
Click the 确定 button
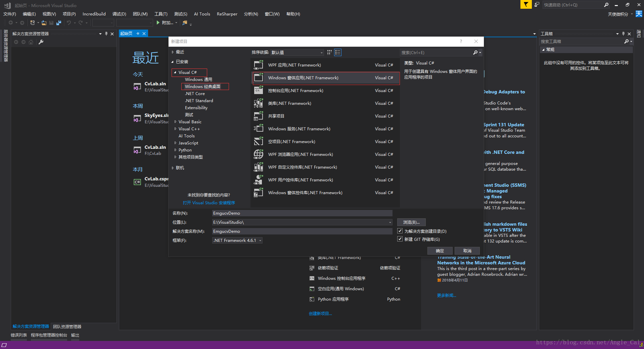[440, 251]
